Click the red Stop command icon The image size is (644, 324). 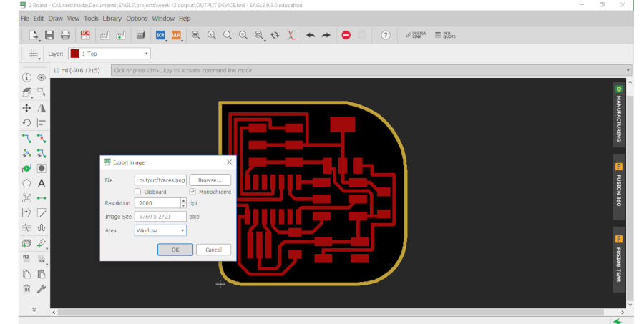[x=346, y=35]
